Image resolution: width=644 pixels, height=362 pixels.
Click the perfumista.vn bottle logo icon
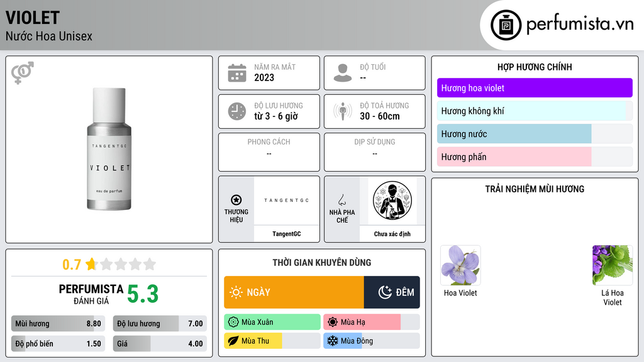point(506,25)
